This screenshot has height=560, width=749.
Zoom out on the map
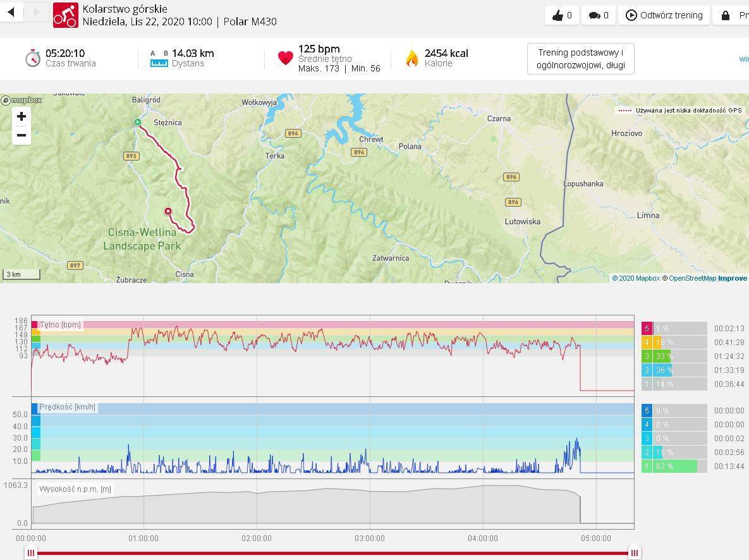pyautogui.click(x=21, y=135)
